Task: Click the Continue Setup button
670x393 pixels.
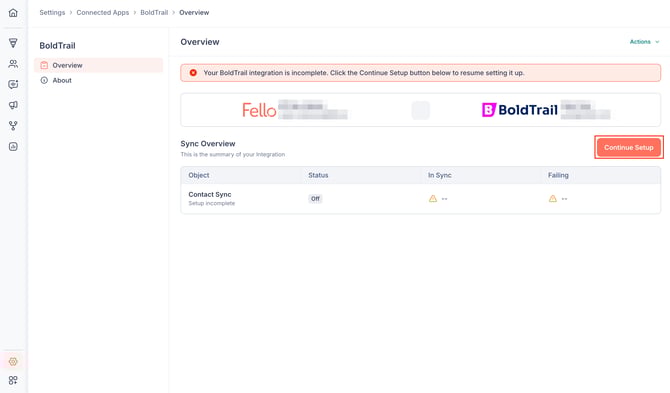Action: (x=629, y=147)
